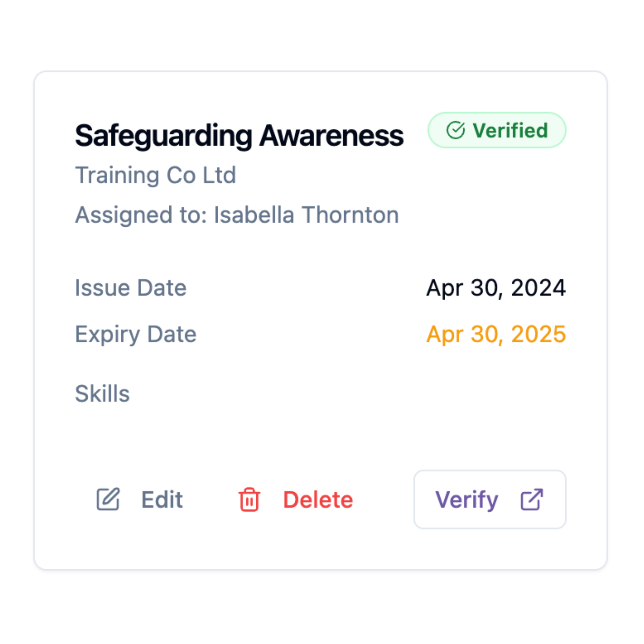Open the Safeguarding Awareness certificate title
The width and height of the screenshot is (644, 644).
point(239,136)
